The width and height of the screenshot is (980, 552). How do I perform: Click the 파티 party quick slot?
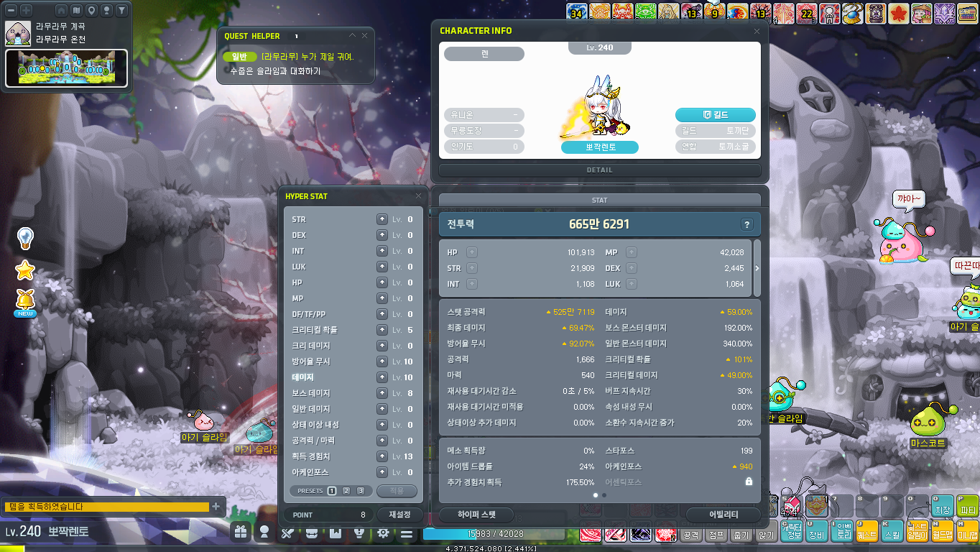point(968,505)
